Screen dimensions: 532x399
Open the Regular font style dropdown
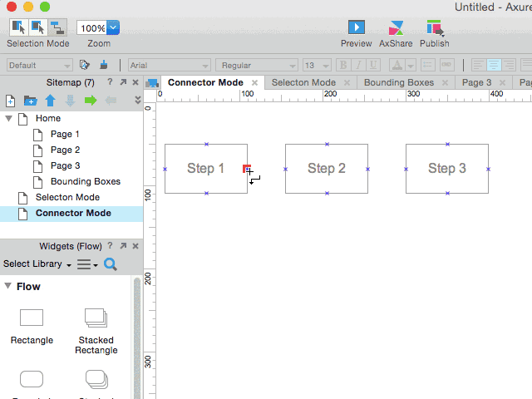257,65
